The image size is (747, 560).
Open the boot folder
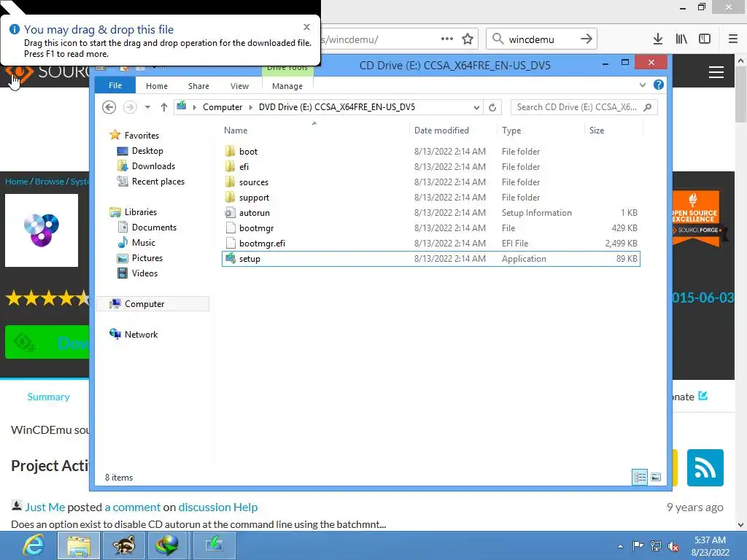pos(248,152)
